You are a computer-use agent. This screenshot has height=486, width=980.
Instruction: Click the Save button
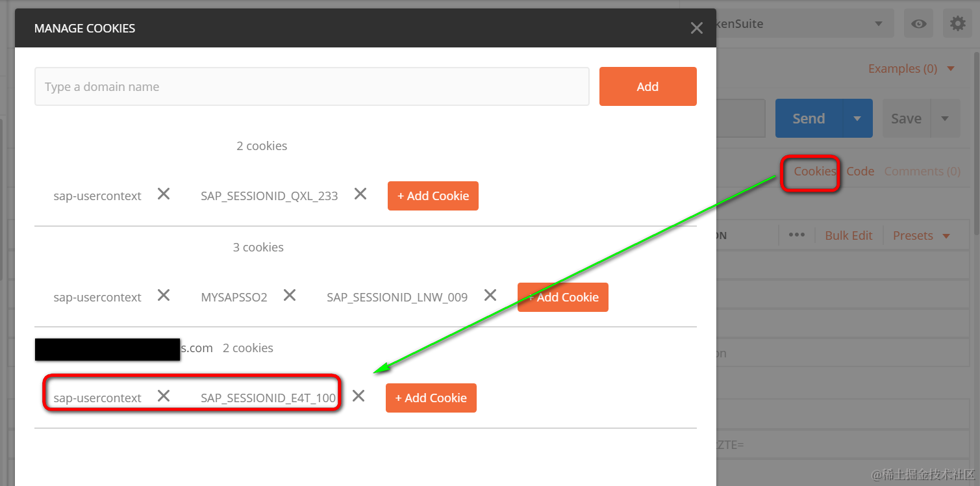click(x=906, y=118)
